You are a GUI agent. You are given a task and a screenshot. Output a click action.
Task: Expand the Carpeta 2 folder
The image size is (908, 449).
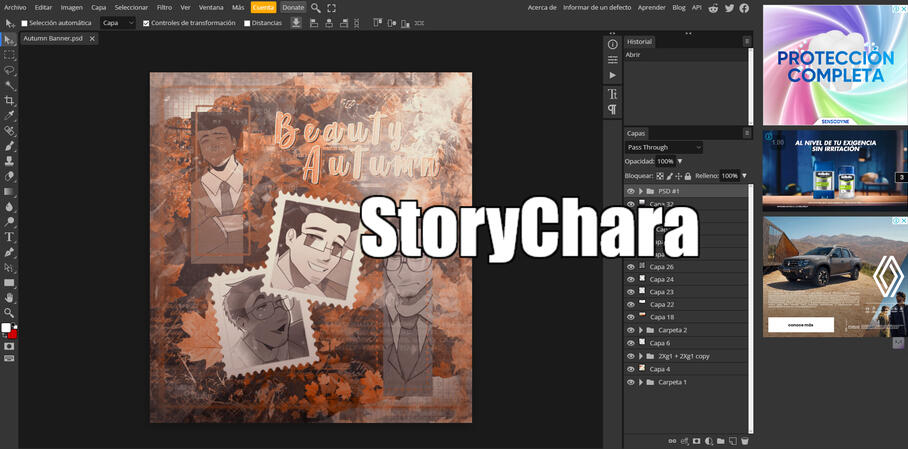click(641, 330)
